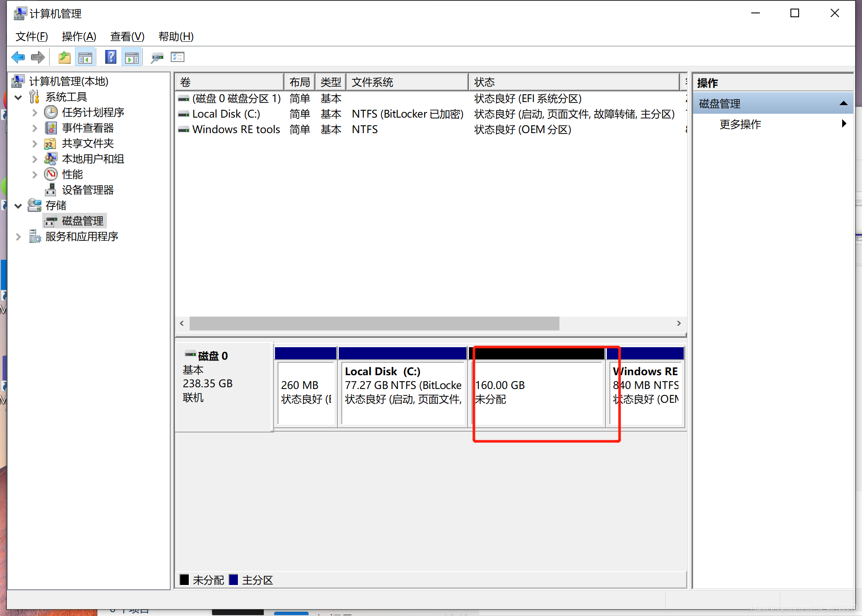862x616 pixels.
Task: Open Task Scheduler tree node
Action: (x=93, y=112)
